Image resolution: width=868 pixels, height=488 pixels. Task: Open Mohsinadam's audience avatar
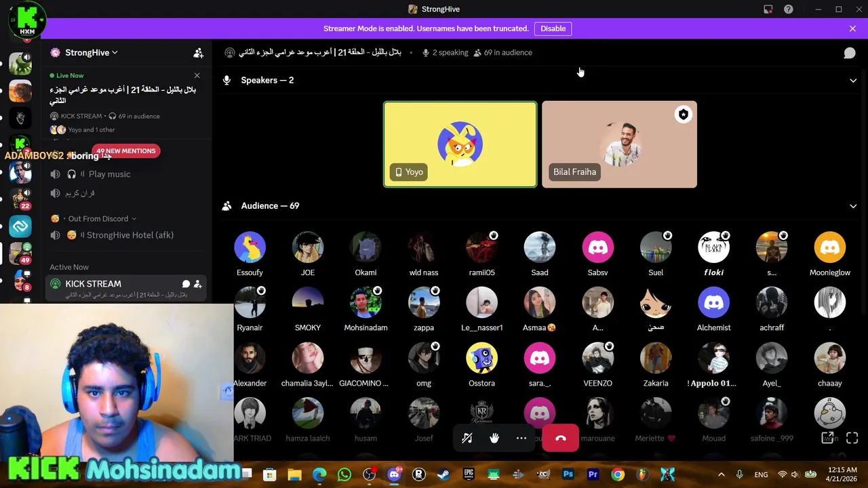pyautogui.click(x=366, y=303)
